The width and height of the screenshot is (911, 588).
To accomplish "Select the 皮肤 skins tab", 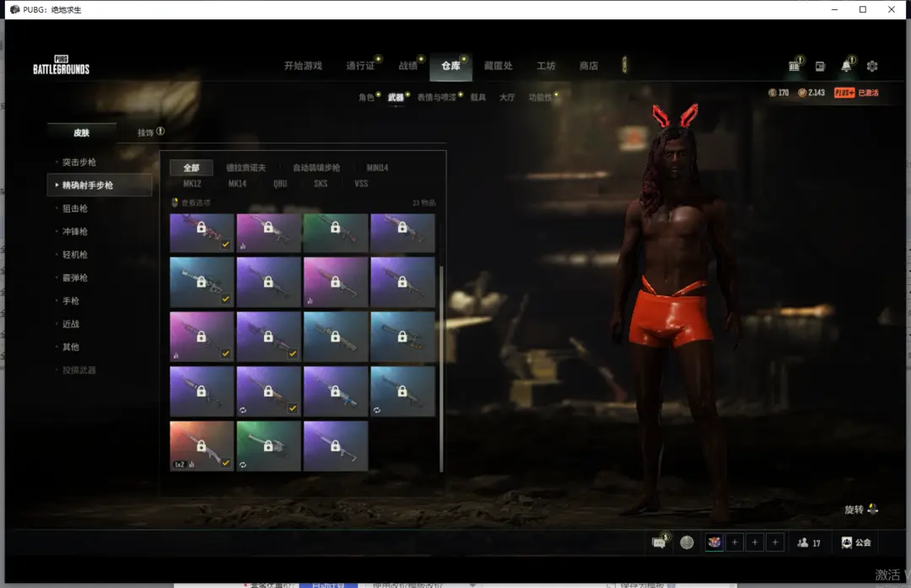I will pos(81,132).
